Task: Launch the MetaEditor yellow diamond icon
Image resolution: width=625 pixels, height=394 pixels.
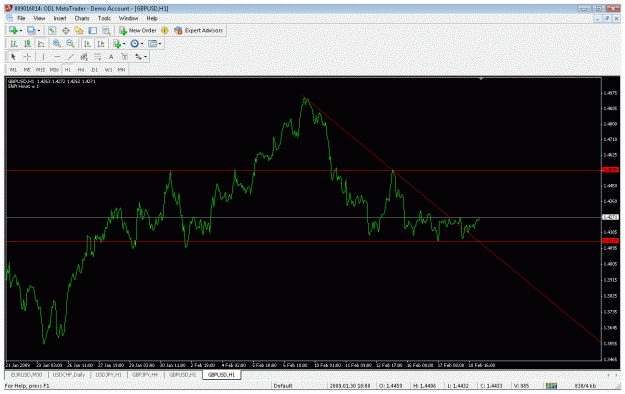Action: click(165, 31)
